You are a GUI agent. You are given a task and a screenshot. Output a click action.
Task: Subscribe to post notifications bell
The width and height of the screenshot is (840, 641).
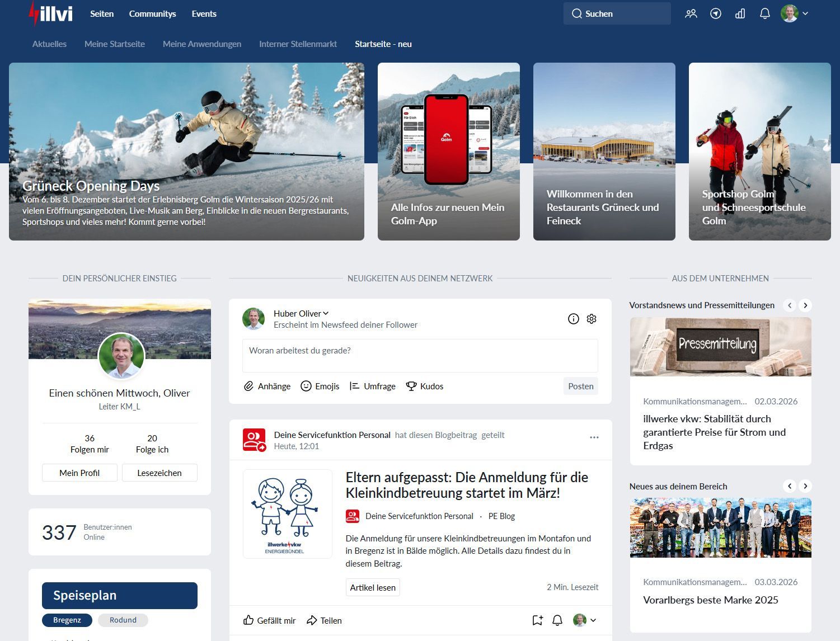pos(557,620)
